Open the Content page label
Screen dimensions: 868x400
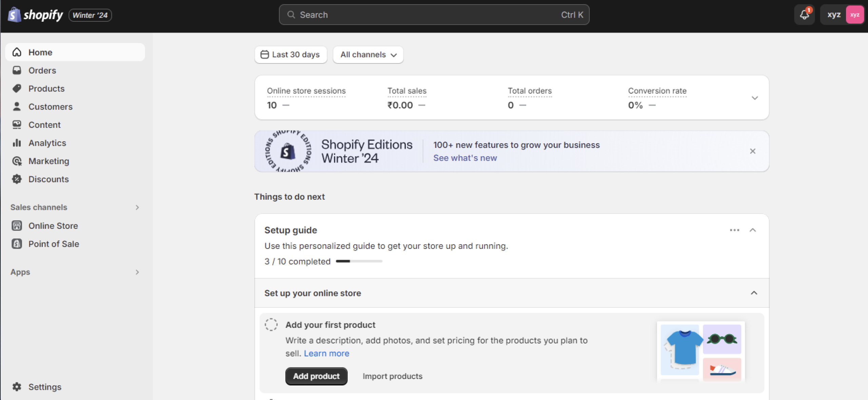tap(44, 125)
